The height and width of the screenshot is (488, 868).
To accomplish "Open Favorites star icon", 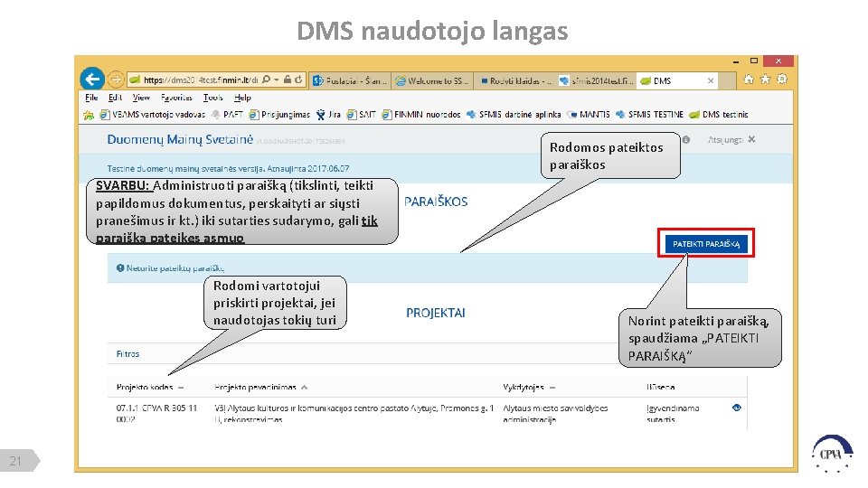I will [765, 80].
